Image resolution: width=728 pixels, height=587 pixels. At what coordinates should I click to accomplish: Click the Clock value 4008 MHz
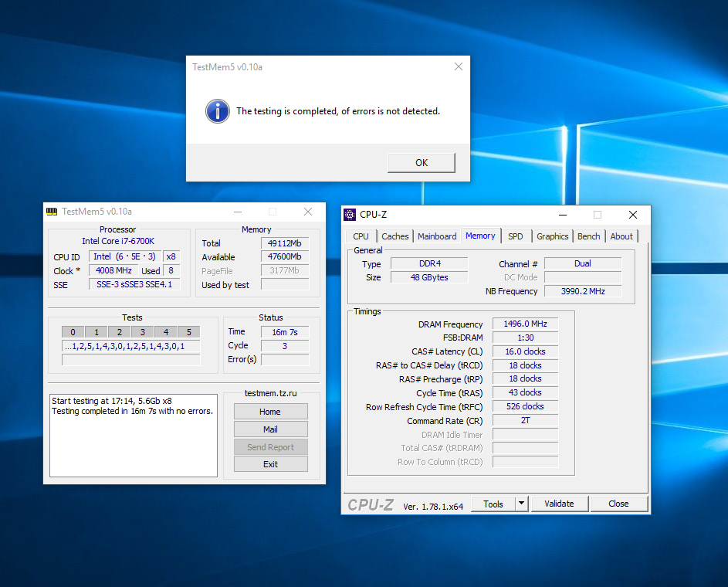point(113,270)
